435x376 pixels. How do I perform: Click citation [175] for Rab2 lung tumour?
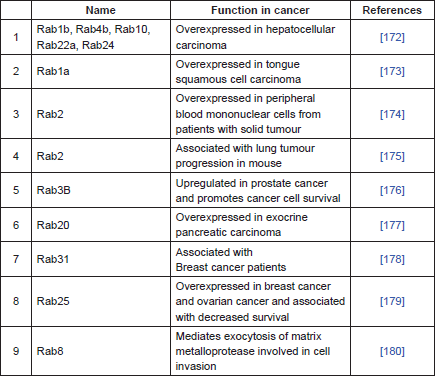(x=392, y=156)
